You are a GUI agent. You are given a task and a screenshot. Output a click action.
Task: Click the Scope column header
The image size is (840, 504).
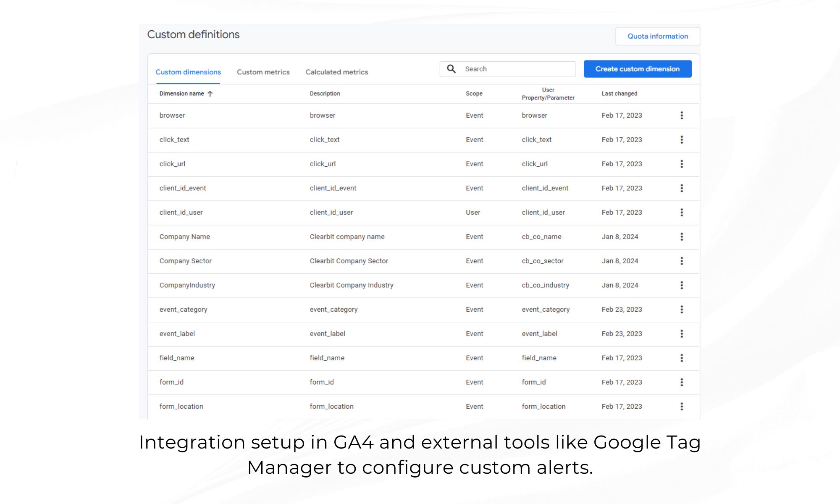pyautogui.click(x=474, y=94)
